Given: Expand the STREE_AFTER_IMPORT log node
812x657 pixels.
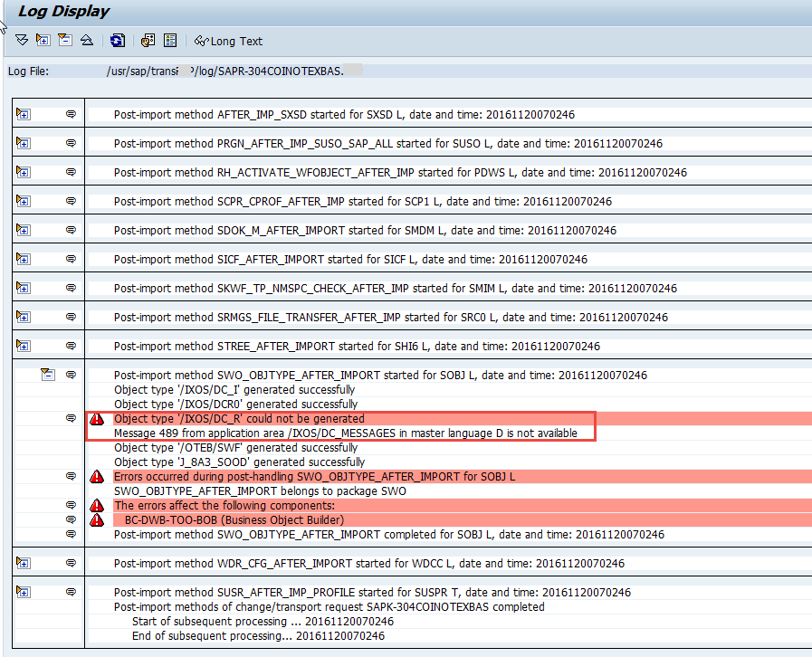Looking at the screenshot, I should click(x=24, y=346).
